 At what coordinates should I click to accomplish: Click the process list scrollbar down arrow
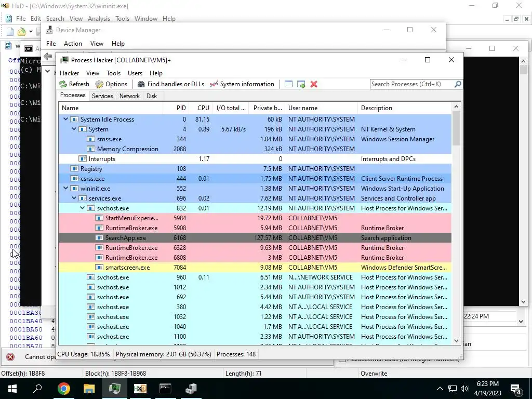point(456,341)
